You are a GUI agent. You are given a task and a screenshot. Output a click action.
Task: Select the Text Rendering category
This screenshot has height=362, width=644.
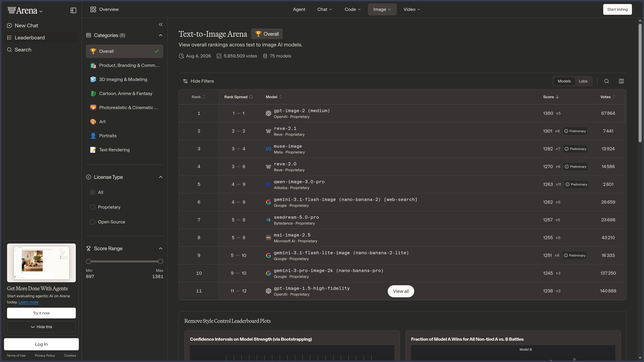(124, 150)
